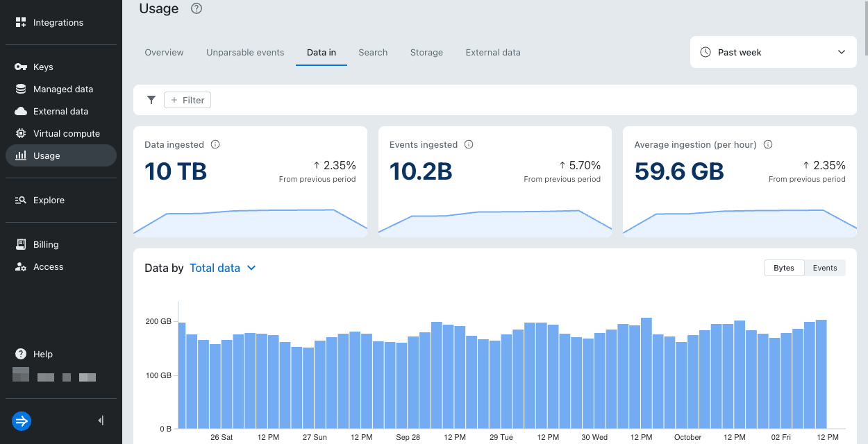Select the Data in tab
This screenshot has height=444, width=868.
coord(322,52)
